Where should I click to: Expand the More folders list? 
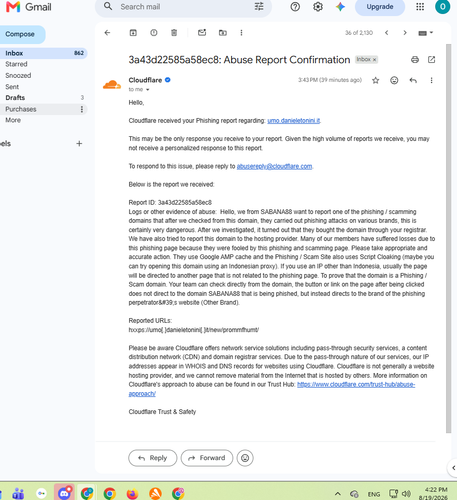click(43, 120)
